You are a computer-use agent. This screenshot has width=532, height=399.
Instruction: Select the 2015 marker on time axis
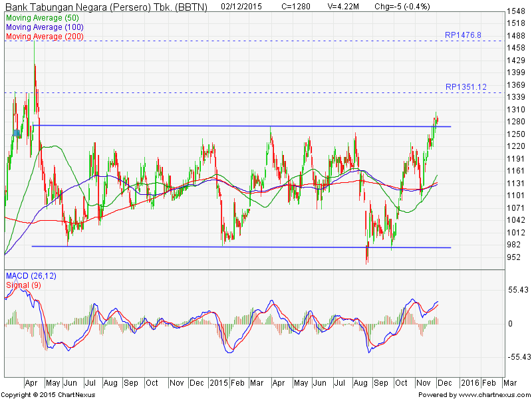coord(219,384)
